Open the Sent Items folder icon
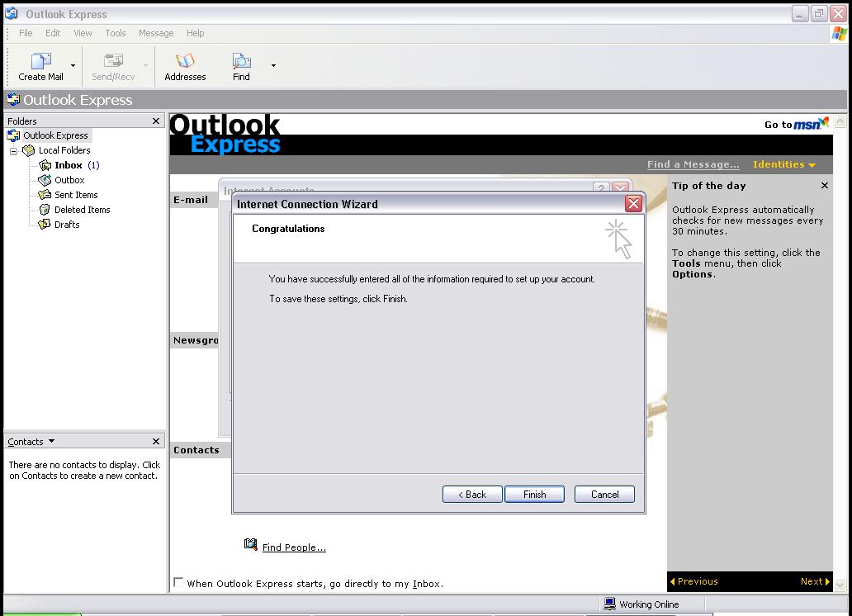Viewport: 852px width, 616px height. pyautogui.click(x=45, y=195)
